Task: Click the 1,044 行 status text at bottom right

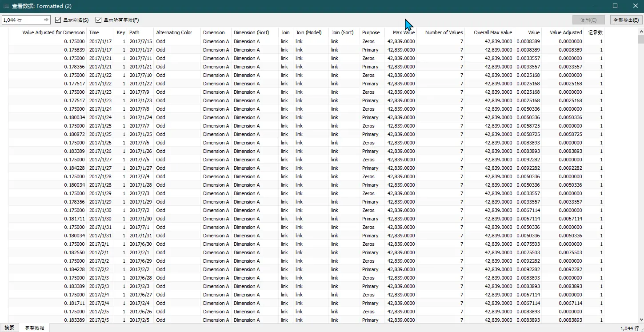Action: 629,328
